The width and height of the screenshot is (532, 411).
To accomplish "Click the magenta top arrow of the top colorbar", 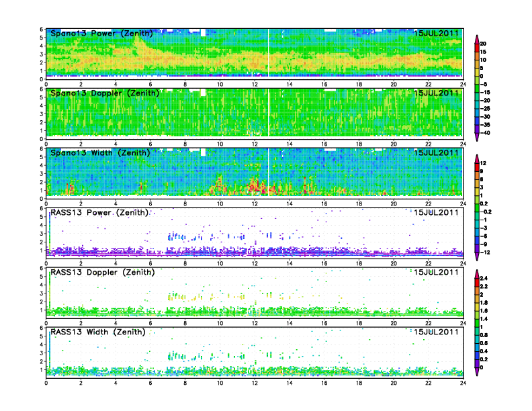I will click(477, 39).
